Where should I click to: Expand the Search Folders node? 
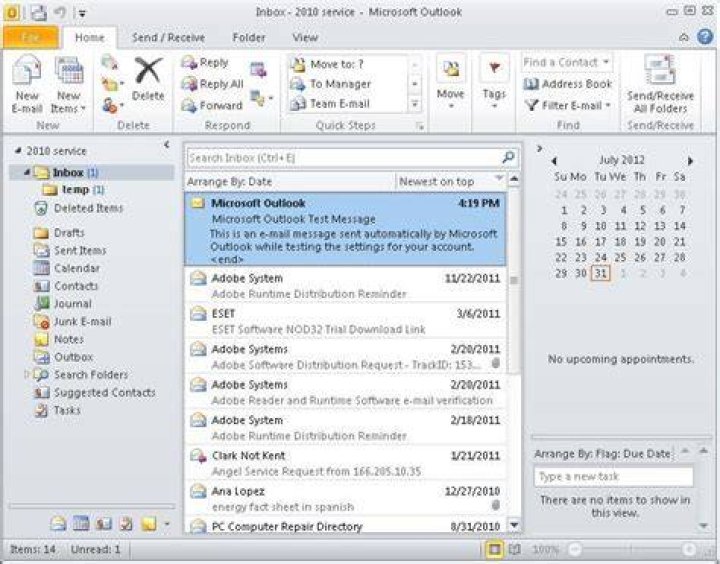coord(27,375)
